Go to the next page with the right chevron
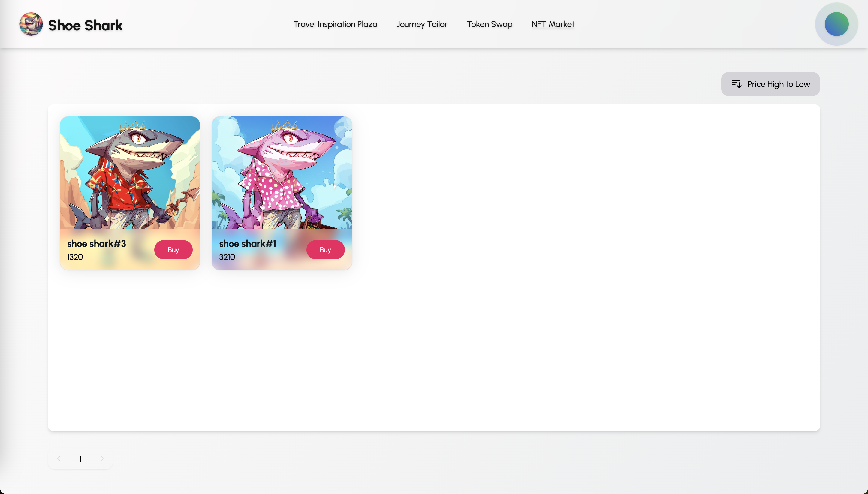 (102, 459)
